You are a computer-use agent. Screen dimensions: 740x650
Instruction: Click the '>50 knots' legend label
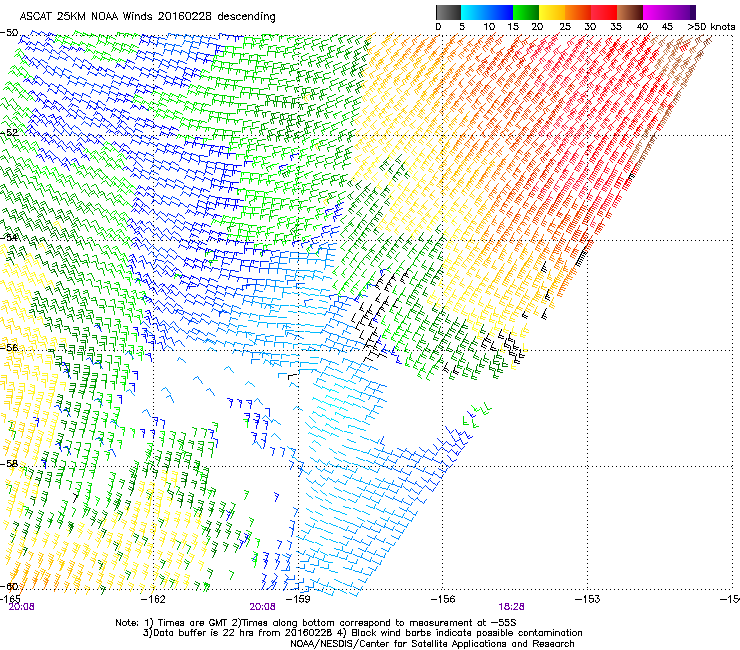711,27
